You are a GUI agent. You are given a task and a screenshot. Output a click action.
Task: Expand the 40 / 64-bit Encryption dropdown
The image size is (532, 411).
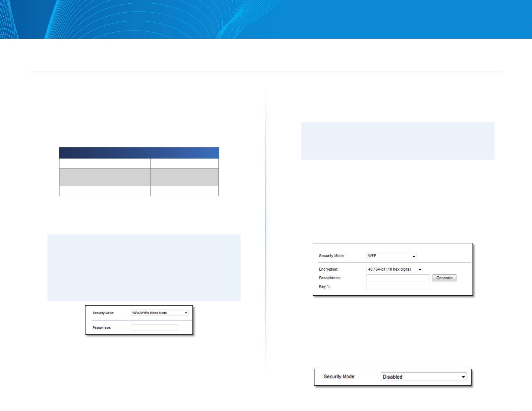[395, 269]
